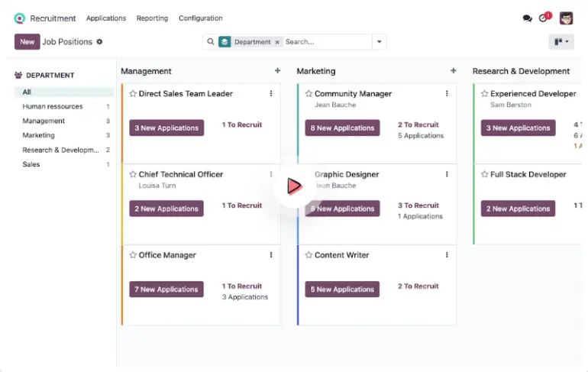The height and width of the screenshot is (372, 588).
Task: Add a job with Marketing column plus icon
Action: click(453, 71)
